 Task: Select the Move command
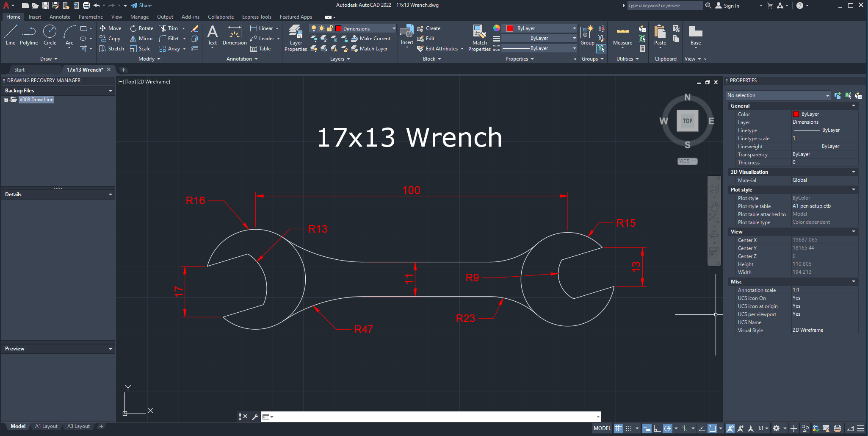(111, 28)
